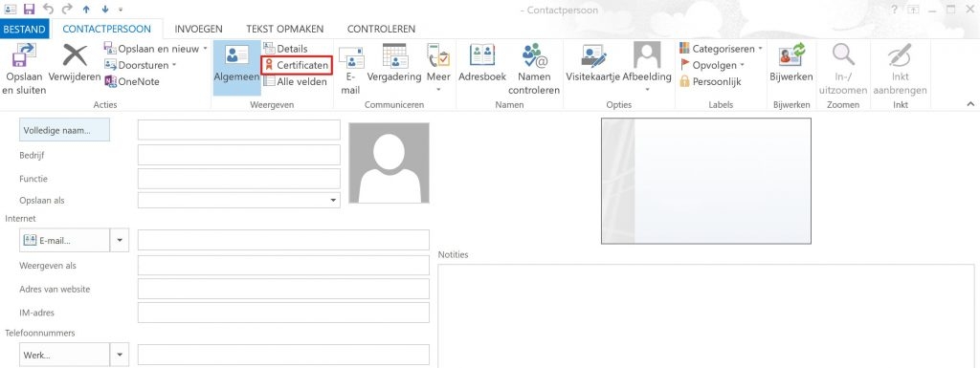Focus the Bedrijf field
This screenshot has height=368, width=980.
tap(238, 155)
